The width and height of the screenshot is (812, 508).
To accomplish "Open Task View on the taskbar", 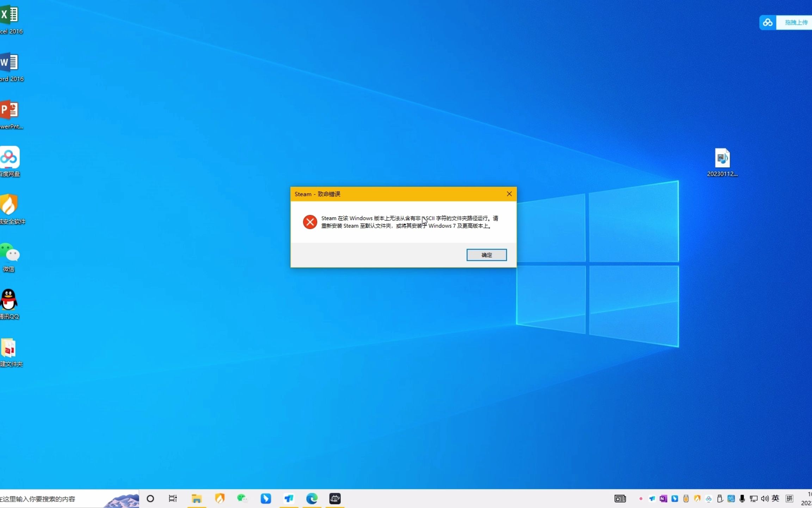I will (x=173, y=498).
